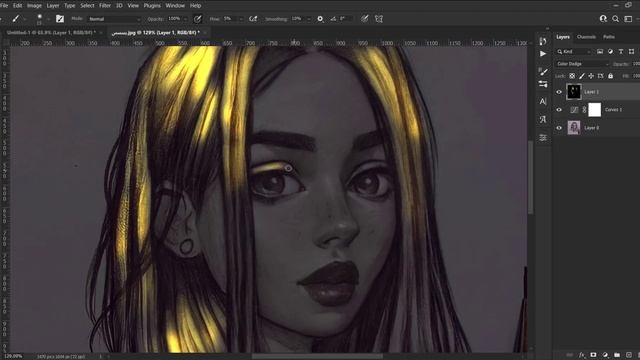The width and height of the screenshot is (640, 360).
Task: Filter layers by type layers icon
Action: tap(621, 51)
